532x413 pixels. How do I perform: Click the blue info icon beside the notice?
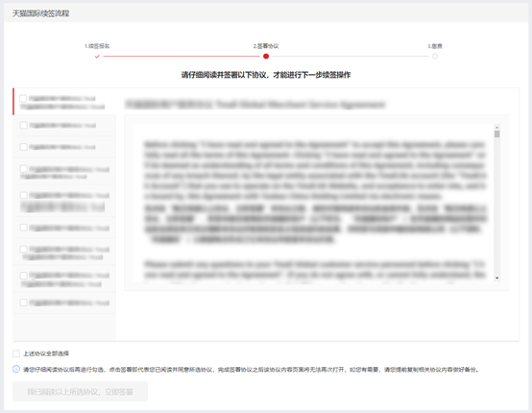tap(16, 369)
